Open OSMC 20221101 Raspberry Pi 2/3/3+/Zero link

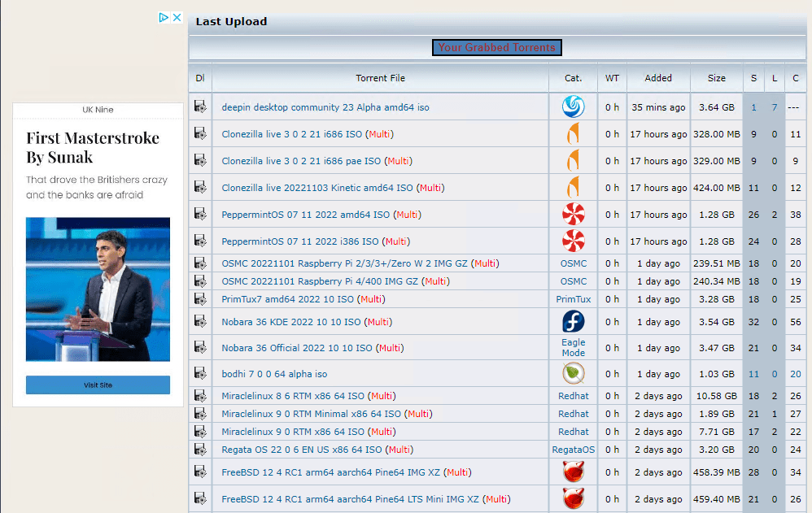[x=344, y=263]
